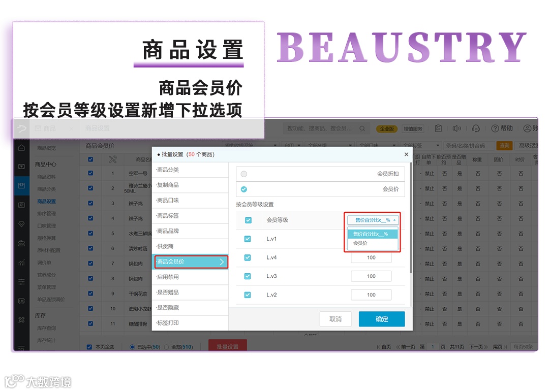Open the highlighted 商品 module icon in sidebar
The image size is (549, 392).
21,185
